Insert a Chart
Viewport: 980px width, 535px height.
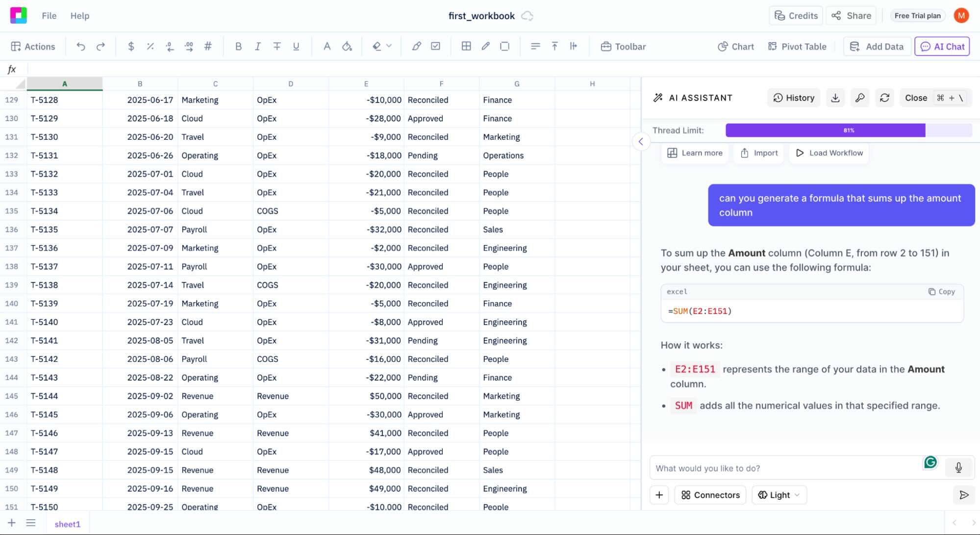[x=736, y=47]
